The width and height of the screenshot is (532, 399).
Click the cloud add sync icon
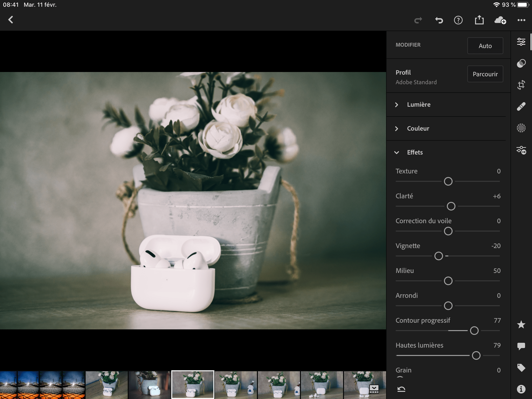tap(500, 20)
